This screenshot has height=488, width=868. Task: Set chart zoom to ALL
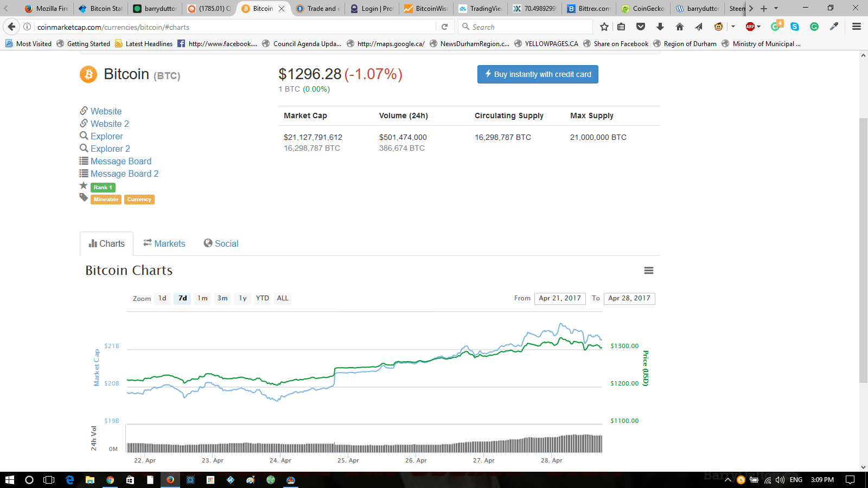(x=283, y=298)
